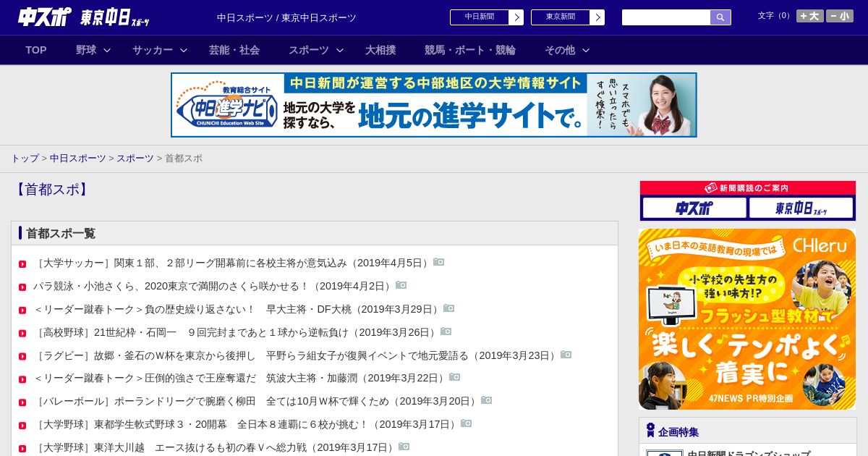Click camera icon beside 関東１部 article
This screenshot has width=868, height=456.
tap(439, 262)
